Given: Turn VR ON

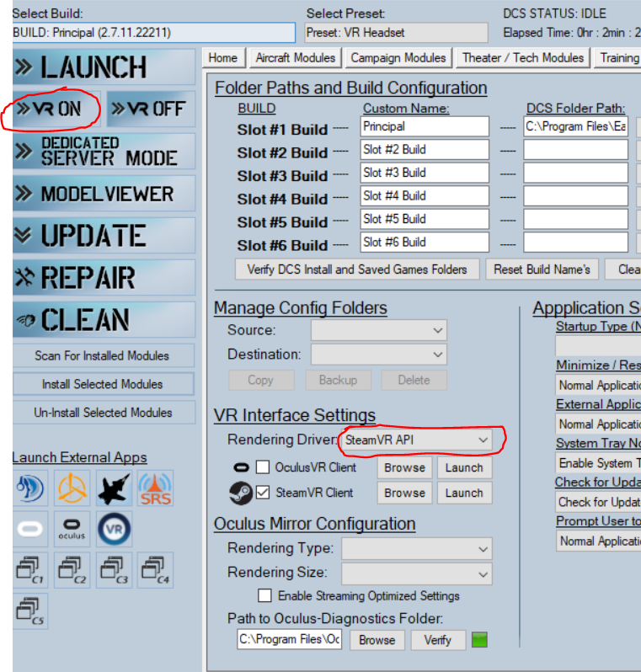Looking at the screenshot, I should pyautogui.click(x=56, y=109).
